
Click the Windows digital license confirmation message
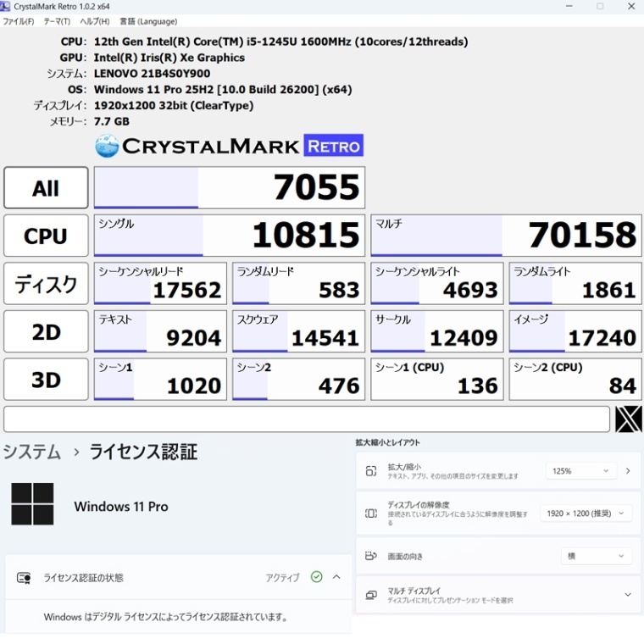[x=165, y=617]
